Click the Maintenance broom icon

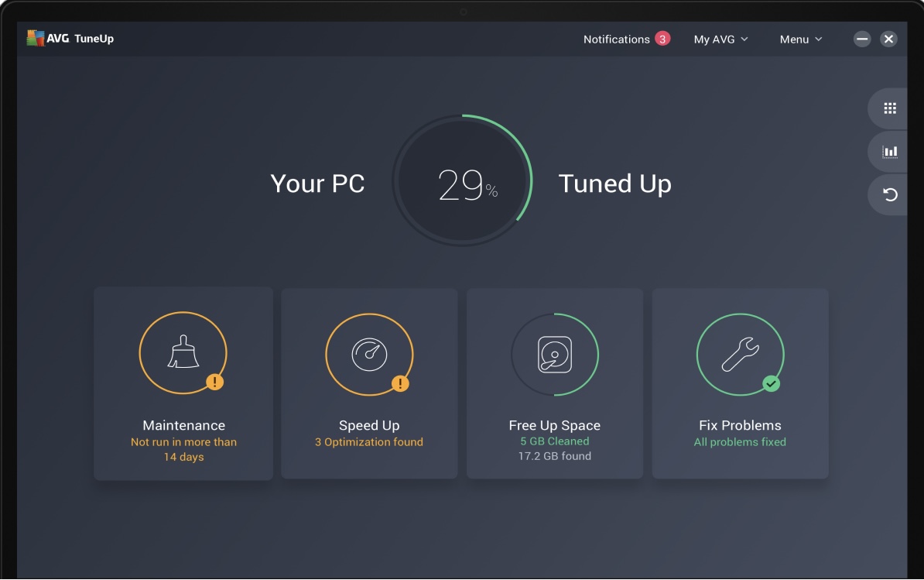tap(183, 353)
